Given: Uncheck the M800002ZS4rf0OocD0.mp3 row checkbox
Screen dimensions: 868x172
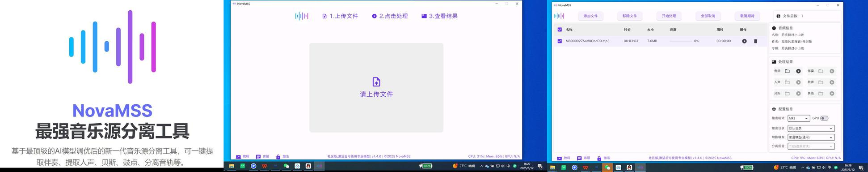Looking at the screenshot, I should click(x=560, y=41).
